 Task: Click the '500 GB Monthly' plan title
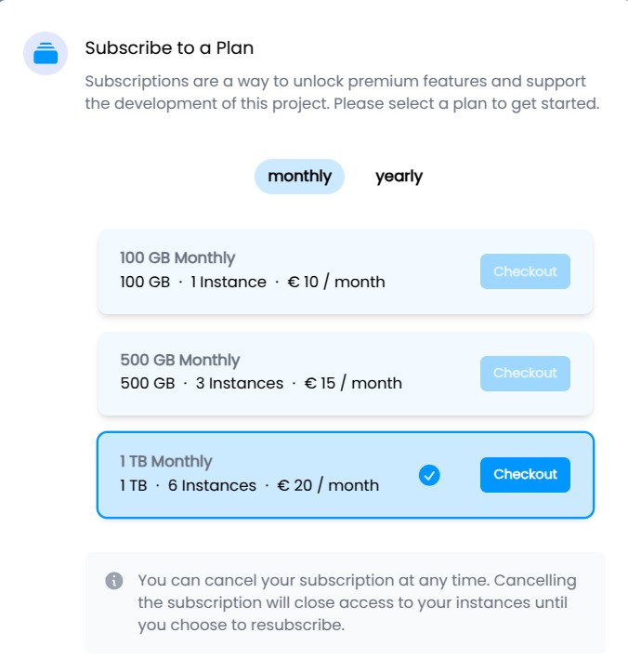[x=180, y=360]
